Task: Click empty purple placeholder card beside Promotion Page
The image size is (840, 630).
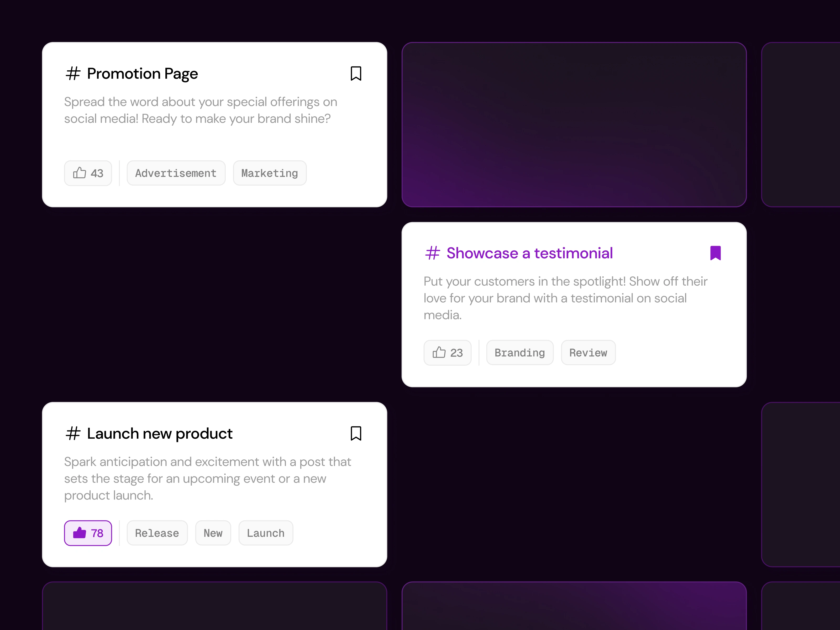Action: pos(574,125)
